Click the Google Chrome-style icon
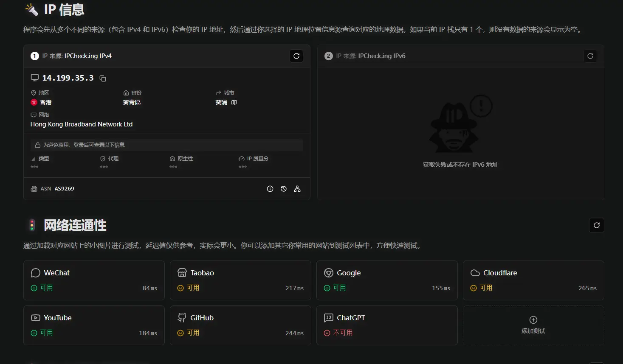The height and width of the screenshot is (364, 623). click(329, 273)
